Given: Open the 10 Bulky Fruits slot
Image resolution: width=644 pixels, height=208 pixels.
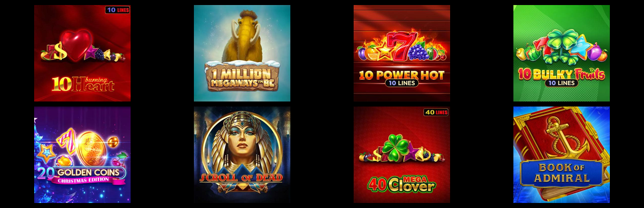Looking at the screenshot, I should click(x=562, y=53).
